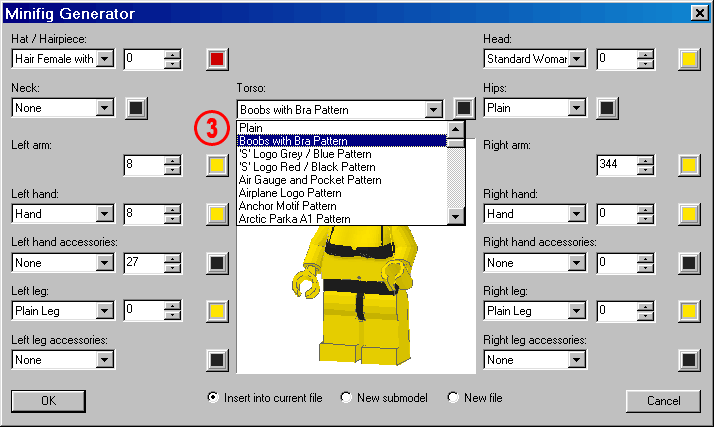Screen dimensions: 714x427
Task: Increase the Left leg angle spinner
Action: (172, 306)
